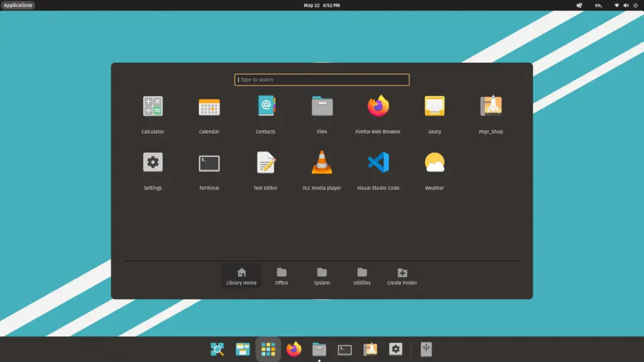Click the launcher search icon in the dock

point(217,349)
